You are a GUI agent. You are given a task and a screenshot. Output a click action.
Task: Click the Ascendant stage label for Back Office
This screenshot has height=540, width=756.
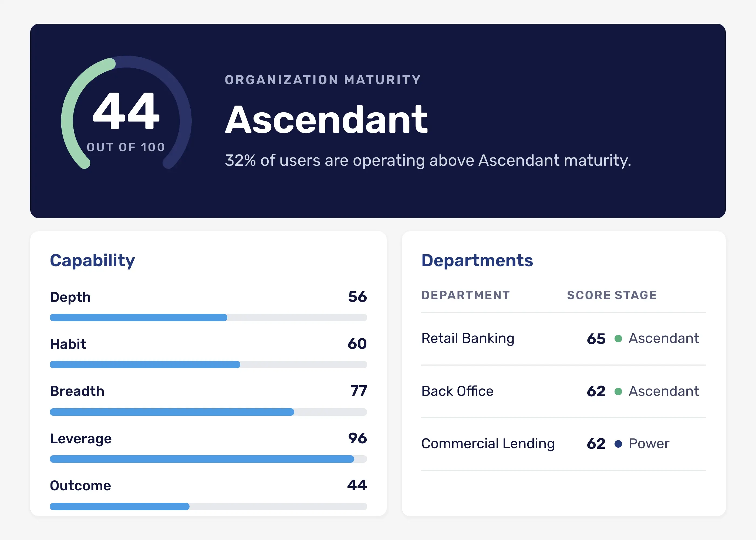coord(664,391)
